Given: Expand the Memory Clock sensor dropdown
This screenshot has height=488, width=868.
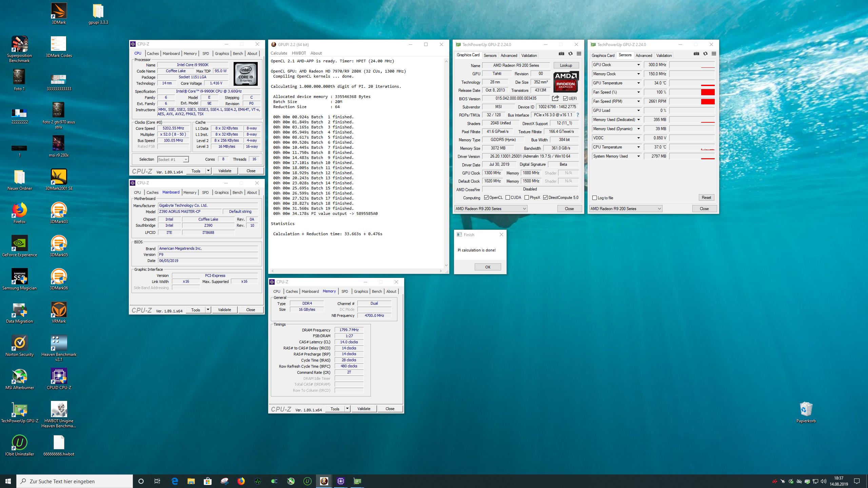Looking at the screenshot, I should [x=638, y=74].
